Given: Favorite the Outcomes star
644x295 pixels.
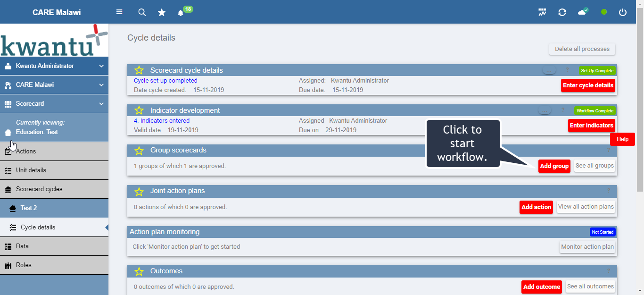Looking at the screenshot, I should click(139, 271).
